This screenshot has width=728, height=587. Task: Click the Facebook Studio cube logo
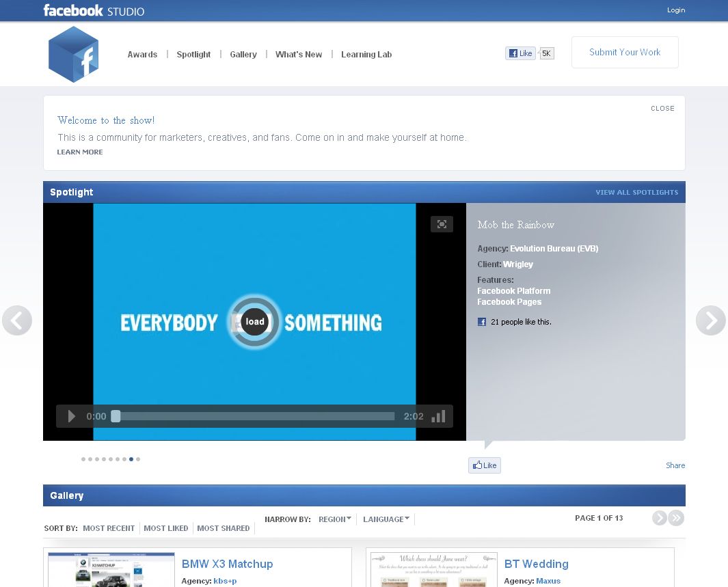click(73, 54)
